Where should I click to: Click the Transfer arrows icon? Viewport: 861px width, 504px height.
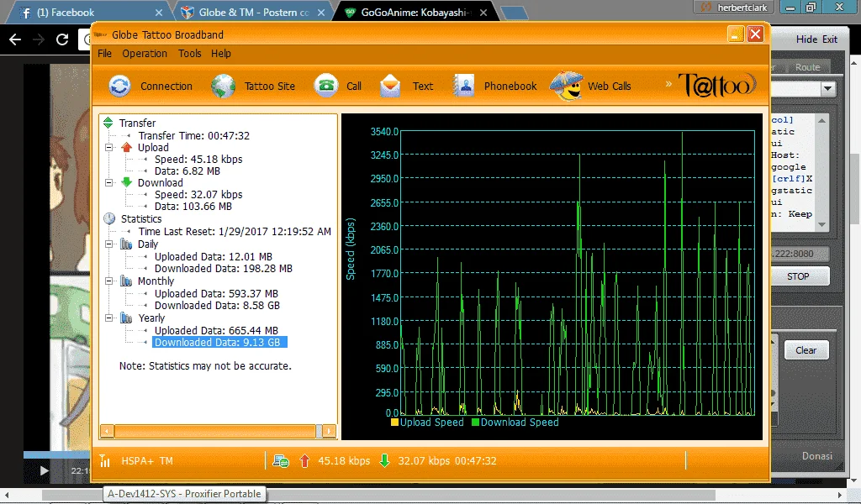click(108, 123)
